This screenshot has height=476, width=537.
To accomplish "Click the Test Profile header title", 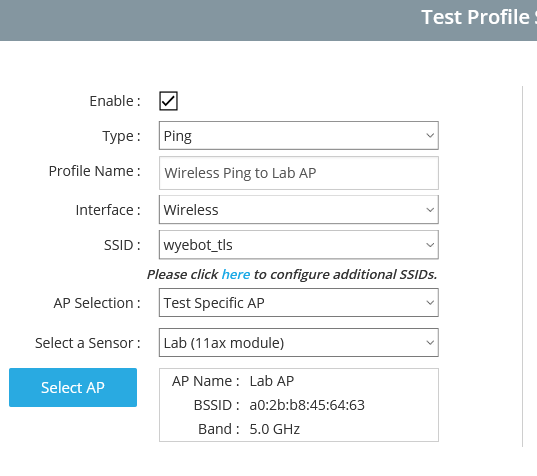I will [479, 17].
